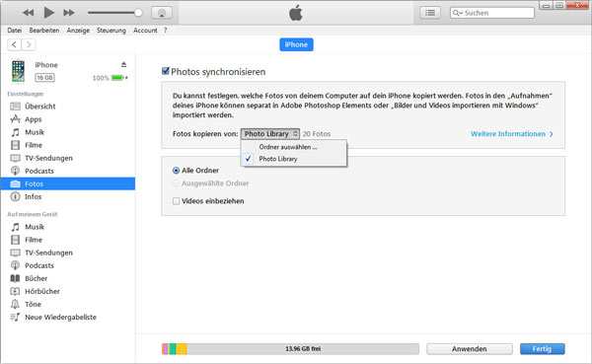
Task: Open Infos in the sidebar
Action: pos(68,196)
